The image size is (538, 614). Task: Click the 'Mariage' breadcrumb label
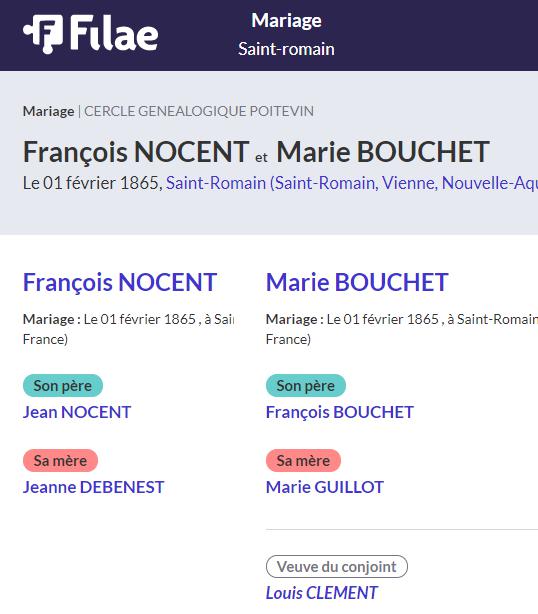(x=49, y=111)
